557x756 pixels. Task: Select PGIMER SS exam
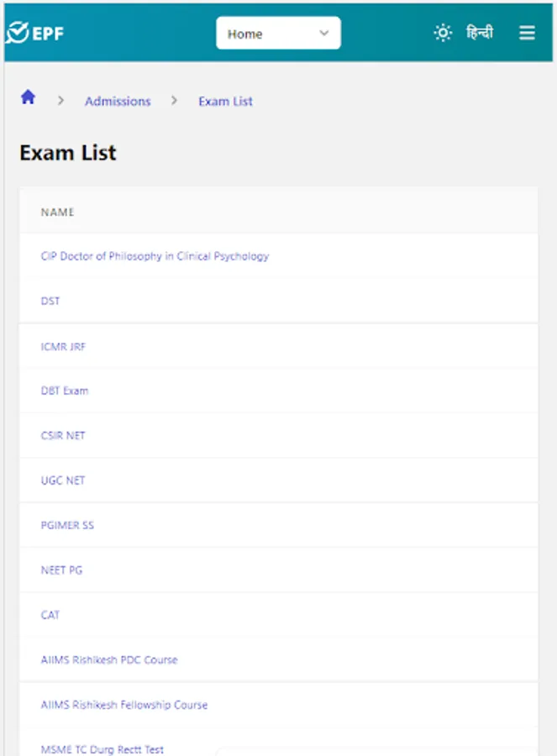click(67, 525)
